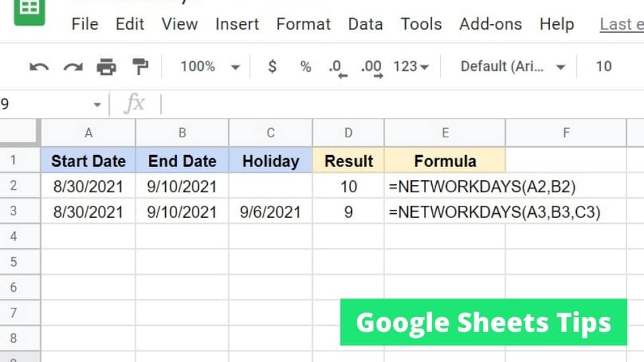Click into the formula bar field

(402, 104)
